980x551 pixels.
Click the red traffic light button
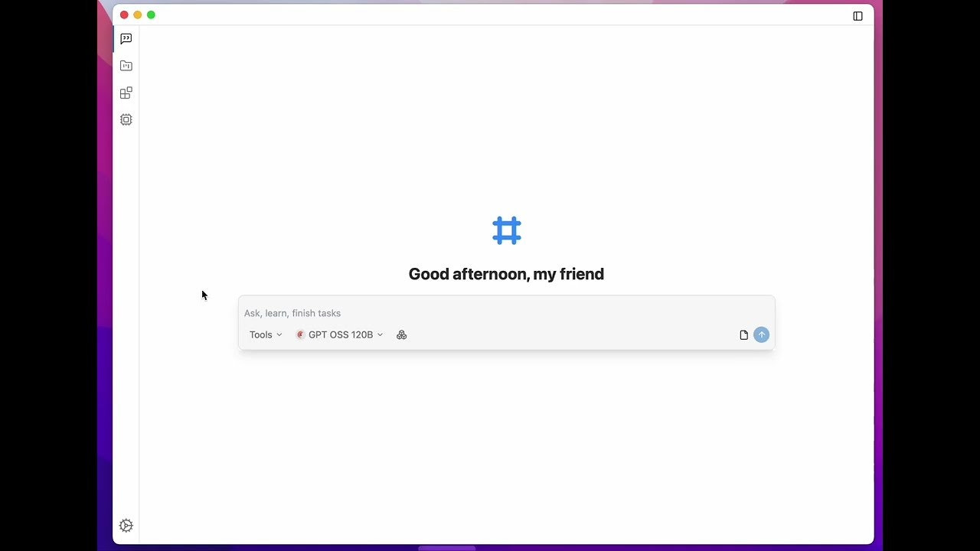(x=123, y=15)
